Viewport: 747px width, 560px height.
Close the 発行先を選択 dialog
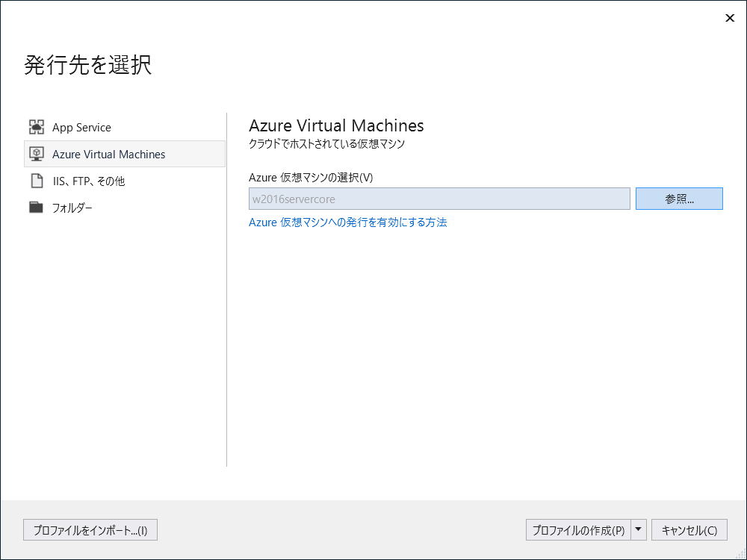click(x=729, y=18)
